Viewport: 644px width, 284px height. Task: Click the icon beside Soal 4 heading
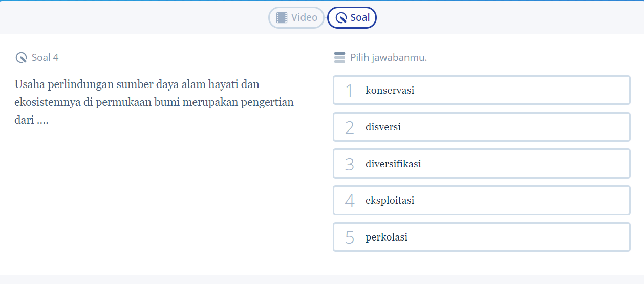point(21,58)
